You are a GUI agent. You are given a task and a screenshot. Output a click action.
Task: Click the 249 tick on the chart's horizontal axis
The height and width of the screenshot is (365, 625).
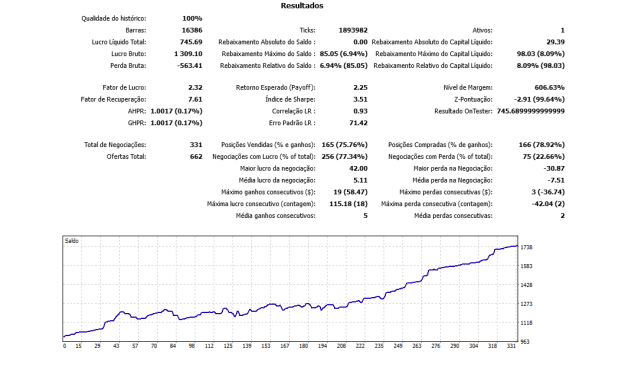tap(398, 346)
